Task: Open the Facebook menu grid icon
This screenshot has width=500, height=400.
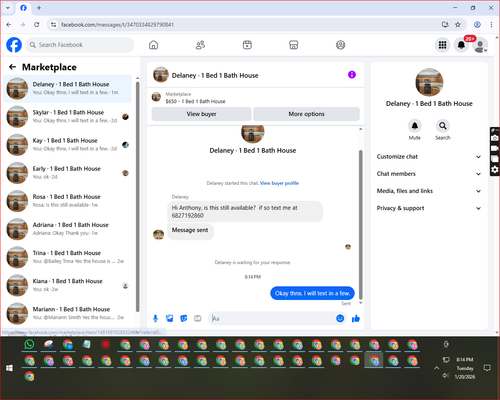Action: tap(442, 45)
